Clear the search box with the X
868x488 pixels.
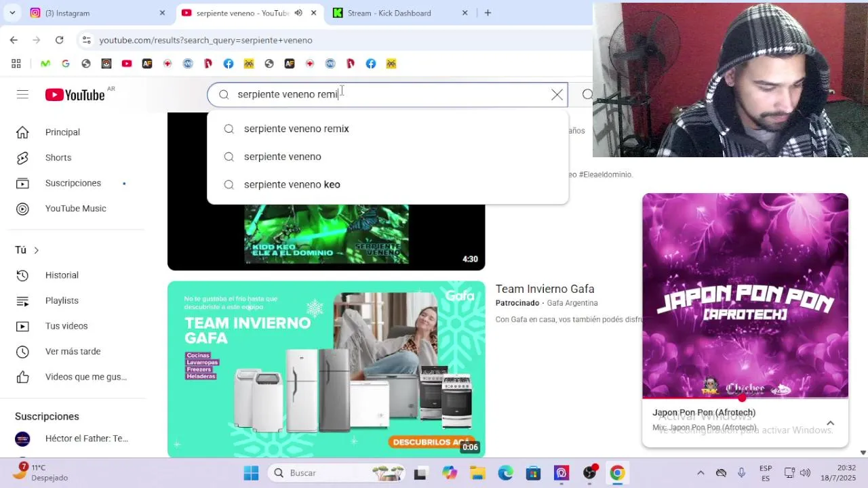pyautogui.click(x=557, y=95)
